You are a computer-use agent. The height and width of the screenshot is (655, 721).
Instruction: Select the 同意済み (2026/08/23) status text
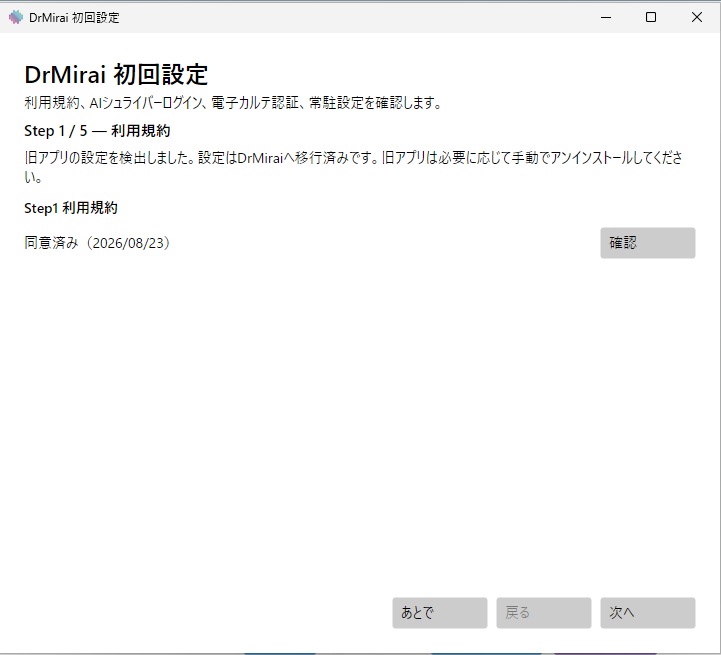click(x=98, y=243)
